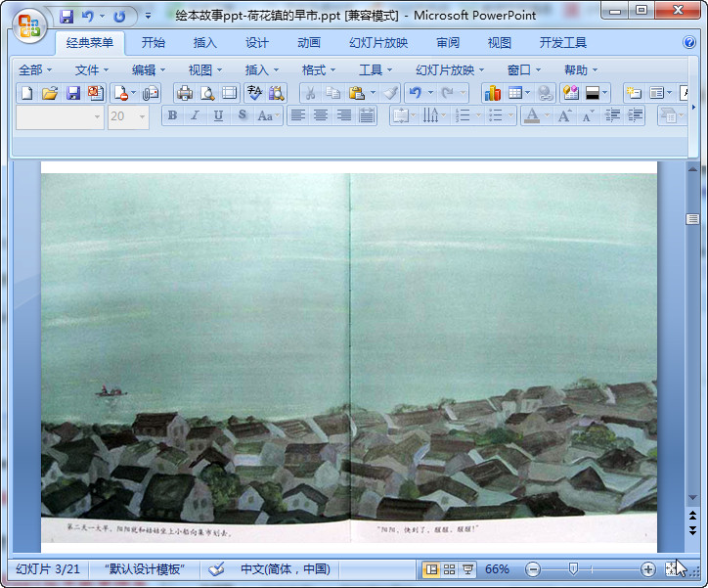Align text right

coord(343,115)
